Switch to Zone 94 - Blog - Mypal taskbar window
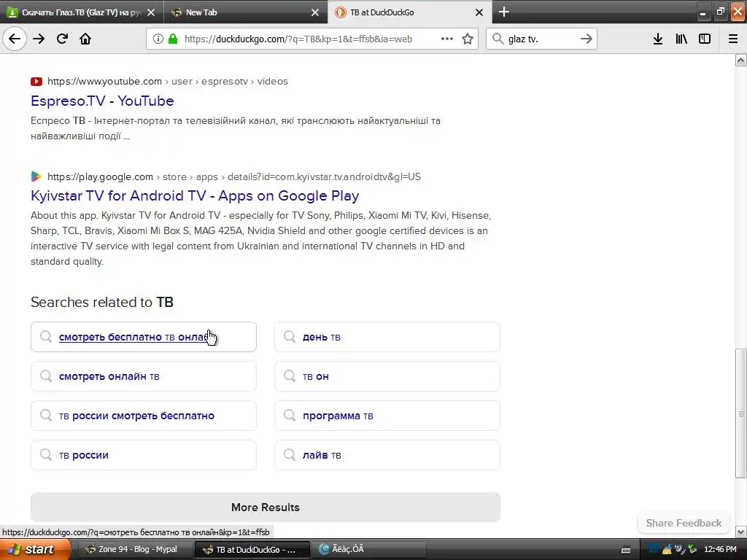Image resolution: width=747 pixels, height=560 pixels. (134, 550)
